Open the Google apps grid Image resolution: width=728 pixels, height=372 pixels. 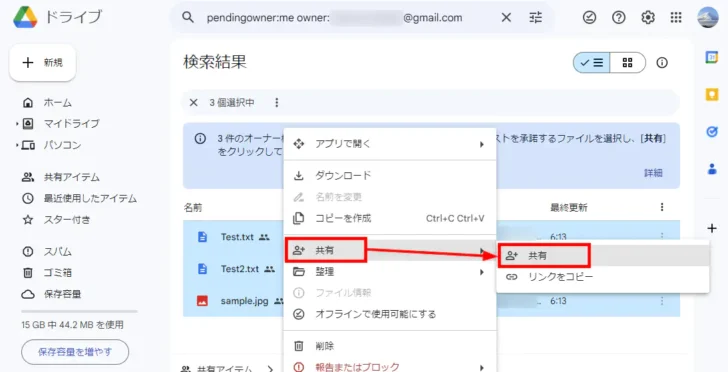[676, 18]
